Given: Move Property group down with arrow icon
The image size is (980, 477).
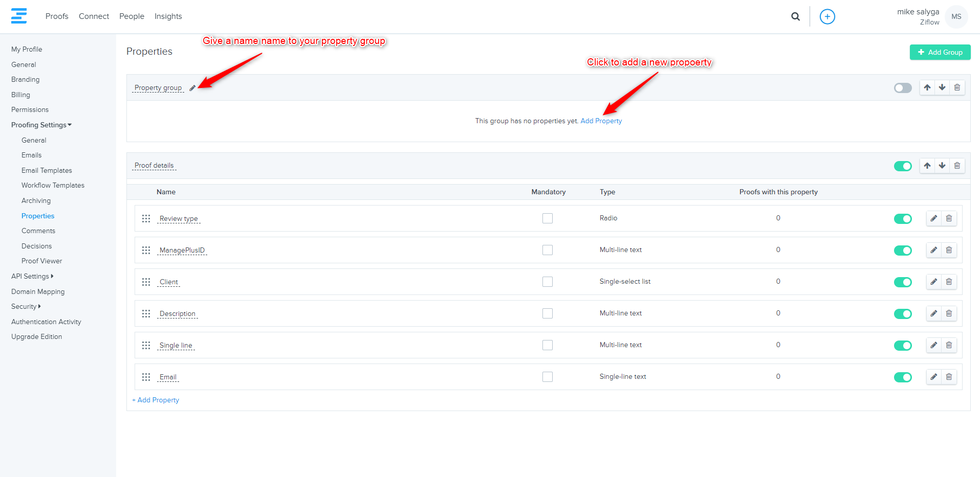Looking at the screenshot, I should pyautogui.click(x=942, y=87).
